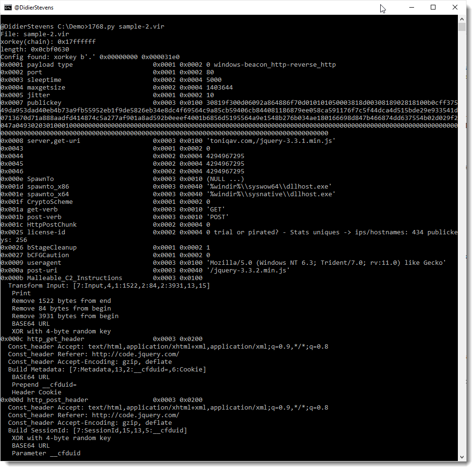Click the Referer URL under http_post_header
The height and width of the screenshot is (471, 476).
135,415
